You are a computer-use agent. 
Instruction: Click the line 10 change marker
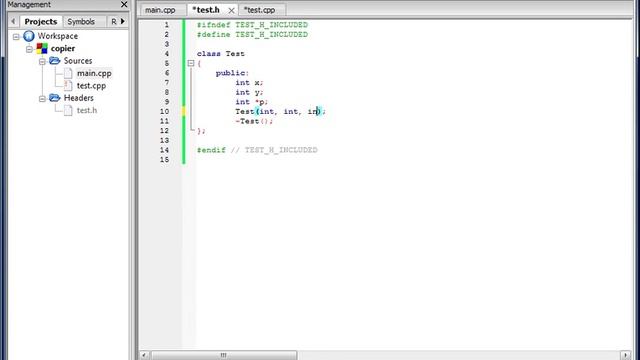(183, 111)
